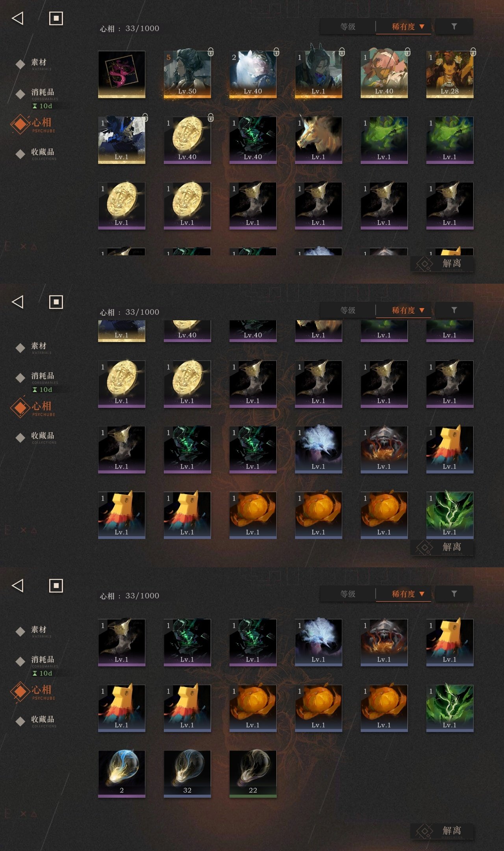Open the black card with pink symbol
The width and height of the screenshot is (504, 851).
click(122, 74)
